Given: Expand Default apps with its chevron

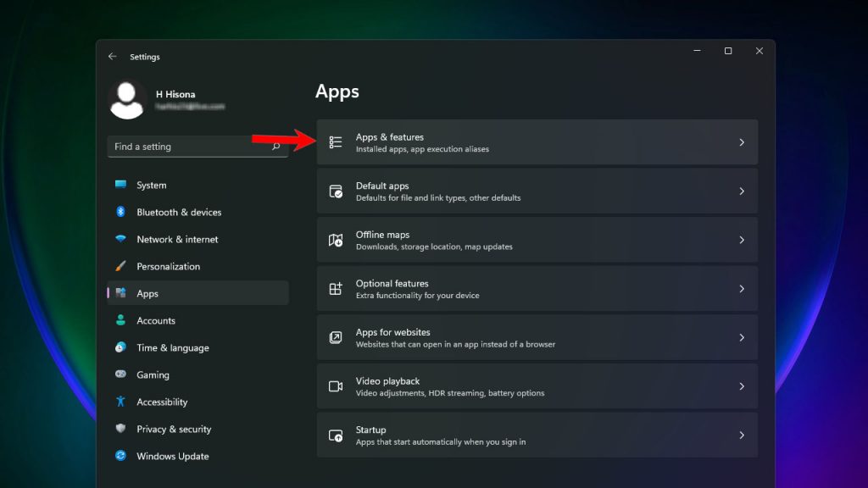Looking at the screenshot, I should (x=742, y=191).
